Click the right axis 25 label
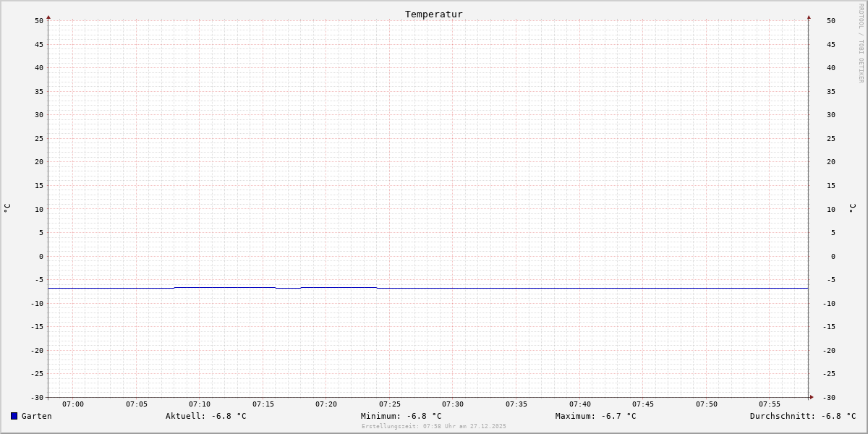Viewport: 868px width, 434px height. click(x=831, y=138)
